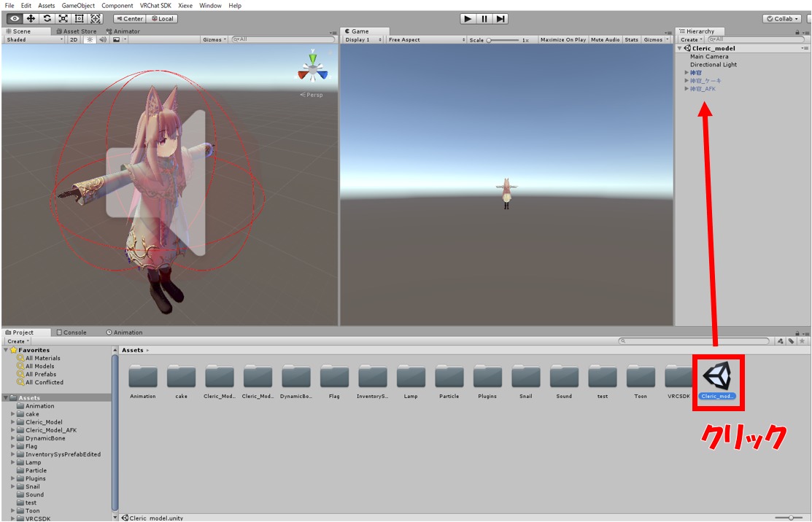Image resolution: width=812 pixels, height=522 pixels.
Task: Select the Rect transform tool
Action: coord(80,18)
